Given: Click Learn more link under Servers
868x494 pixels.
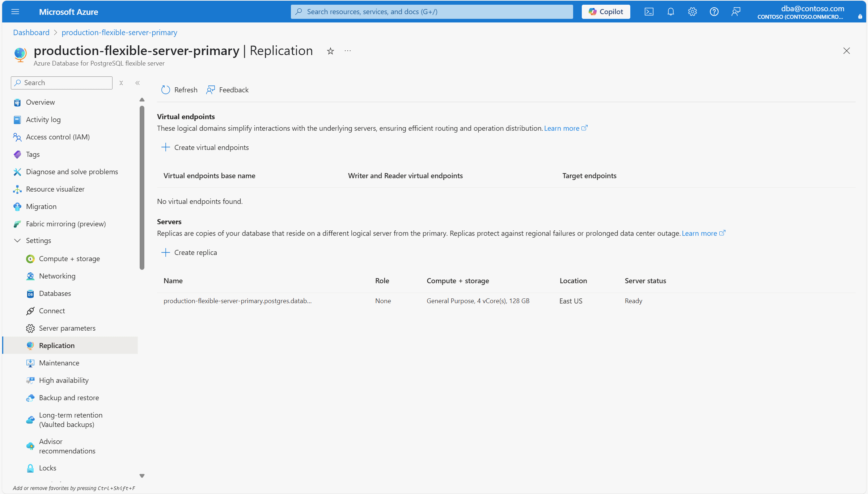Looking at the screenshot, I should 703,233.
